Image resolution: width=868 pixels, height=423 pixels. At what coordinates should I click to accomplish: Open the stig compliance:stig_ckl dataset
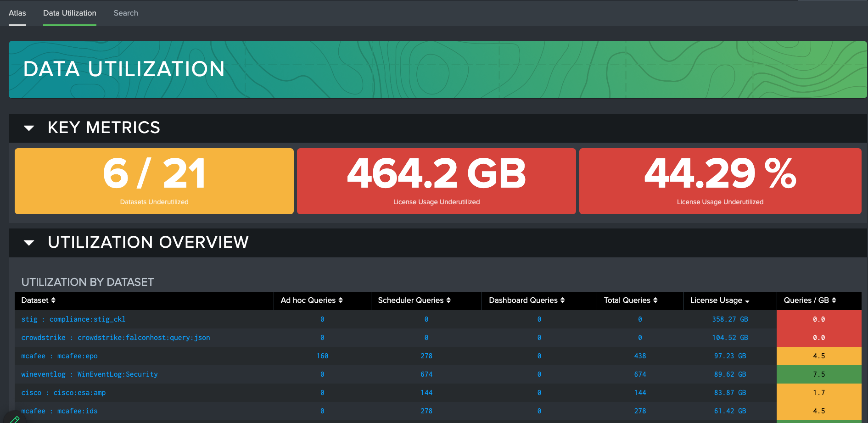tap(73, 319)
